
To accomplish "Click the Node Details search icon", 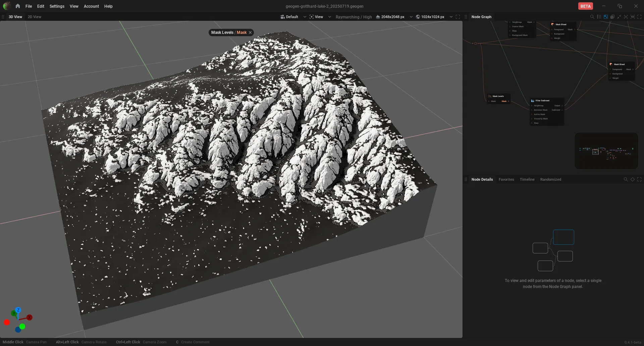I will pyautogui.click(x=626, y=179).
